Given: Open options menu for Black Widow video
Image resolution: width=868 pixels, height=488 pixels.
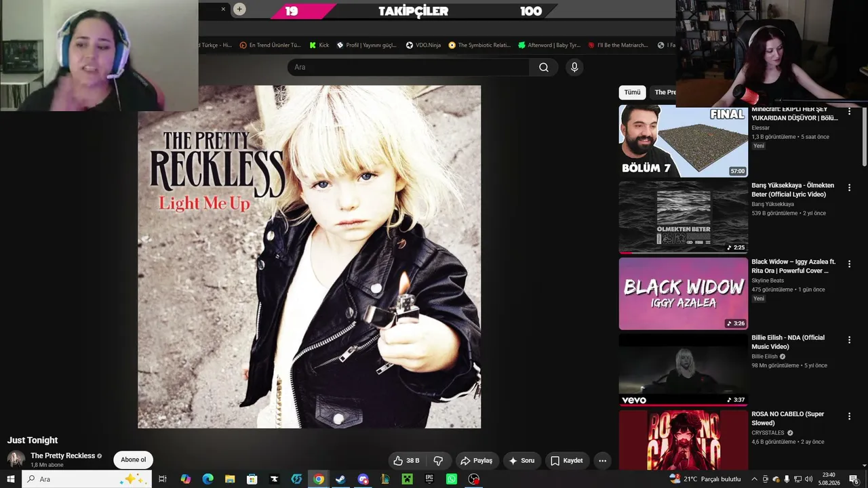Looking at the screenshot, I should tap(849, 264).
